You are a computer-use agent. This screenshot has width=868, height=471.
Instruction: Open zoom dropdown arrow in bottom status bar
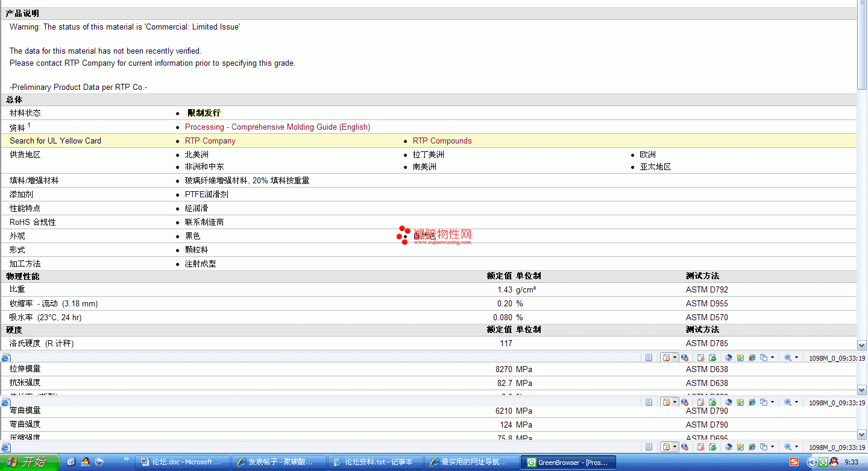pos(796,447)
